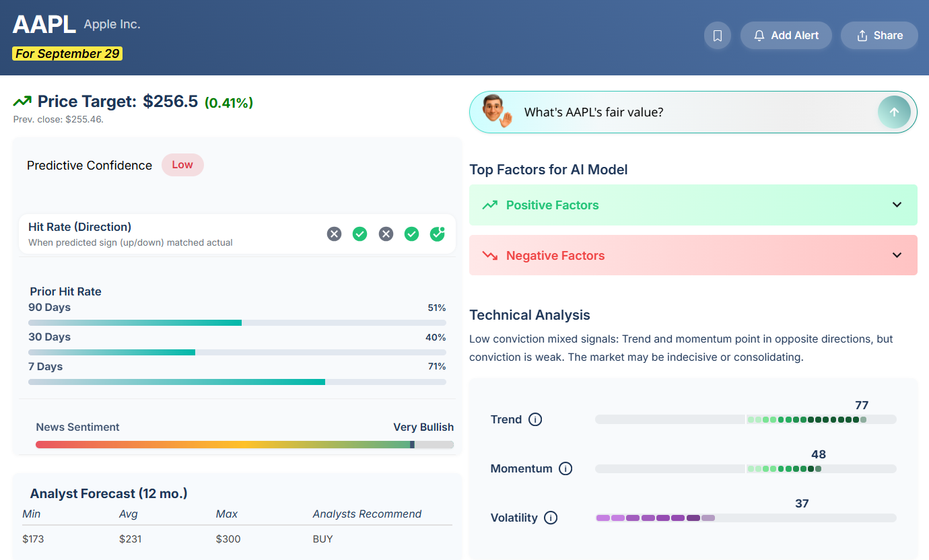Click the Volatility indicator bar
This screenshot has width=929, height=560.
(746, 518)
